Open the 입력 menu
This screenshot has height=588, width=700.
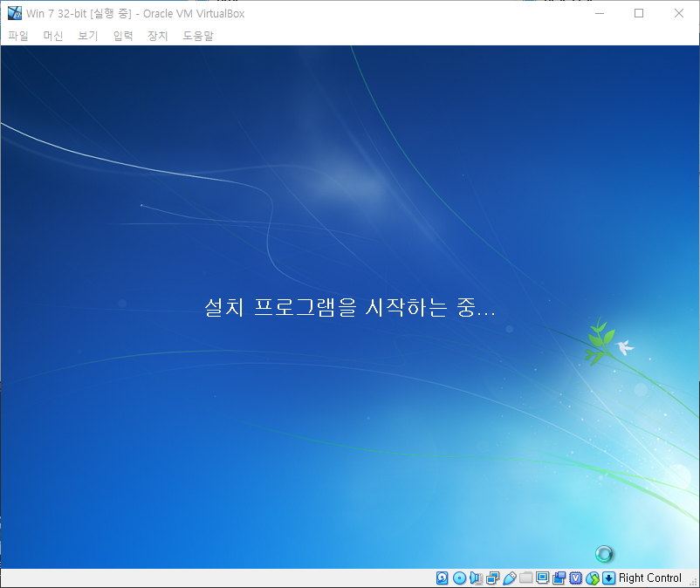[123, 36]
